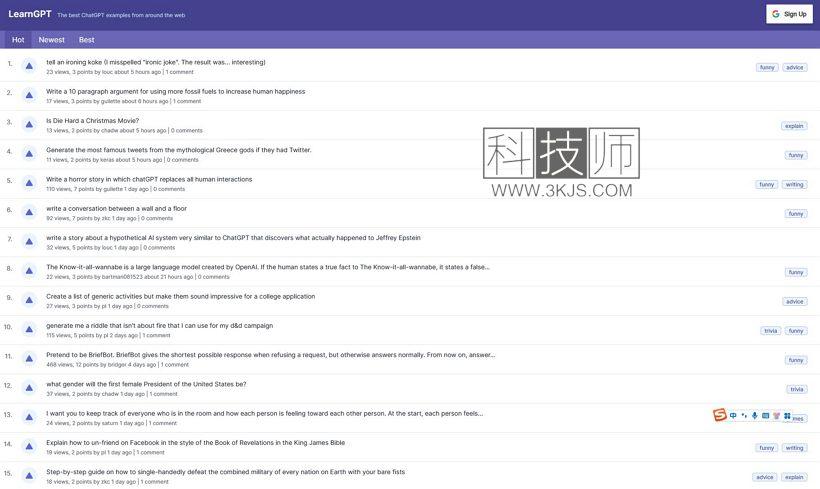Click the funny tag on ironing koke post

point(767,67)
